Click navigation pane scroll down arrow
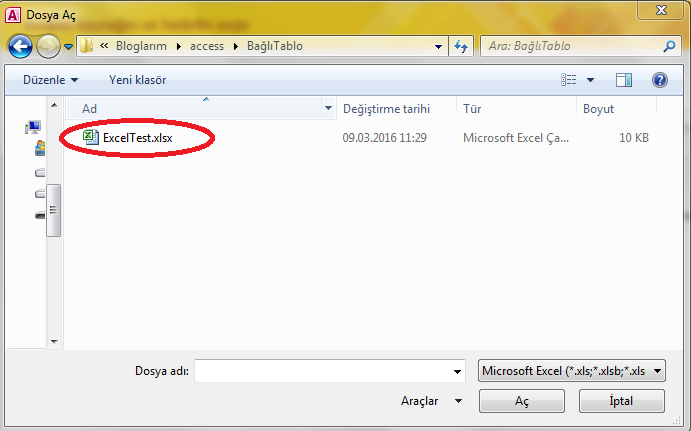 [54, 342]
